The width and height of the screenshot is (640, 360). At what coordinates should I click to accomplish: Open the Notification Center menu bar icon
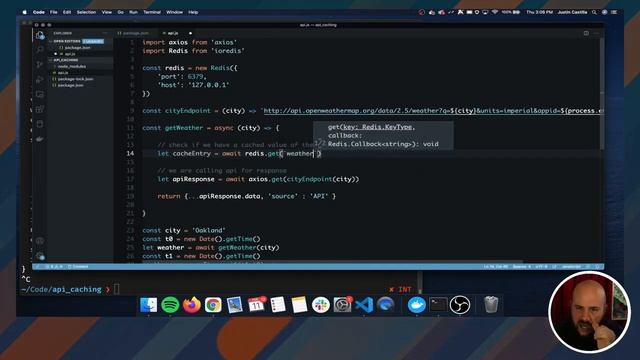(x=614, y=12)
